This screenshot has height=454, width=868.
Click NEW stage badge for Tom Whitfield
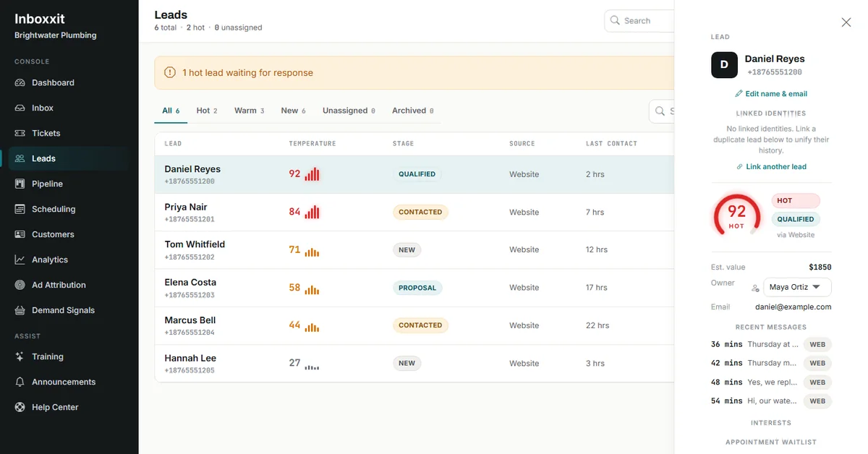(407, 249)
